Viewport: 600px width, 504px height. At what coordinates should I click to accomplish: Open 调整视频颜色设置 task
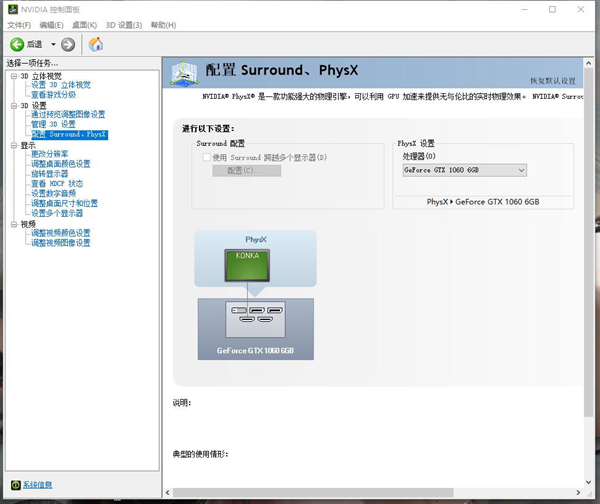coord(61,233)
